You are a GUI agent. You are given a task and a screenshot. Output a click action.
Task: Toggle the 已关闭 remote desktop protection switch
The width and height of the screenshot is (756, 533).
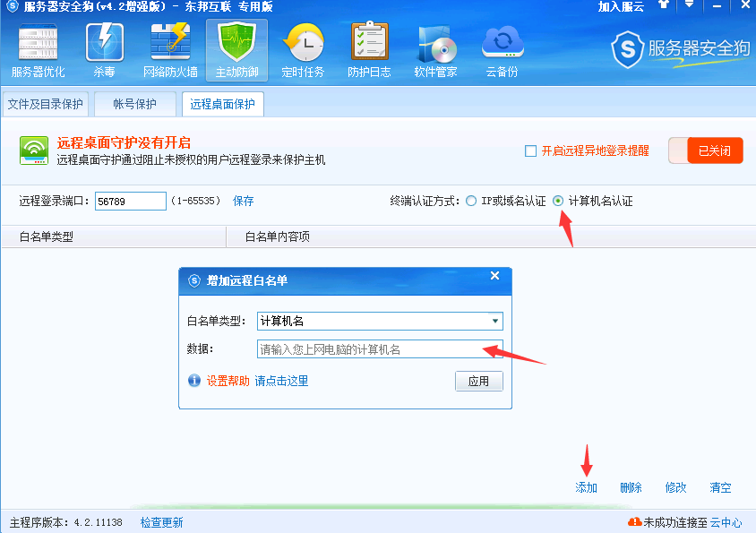(705, 150)
